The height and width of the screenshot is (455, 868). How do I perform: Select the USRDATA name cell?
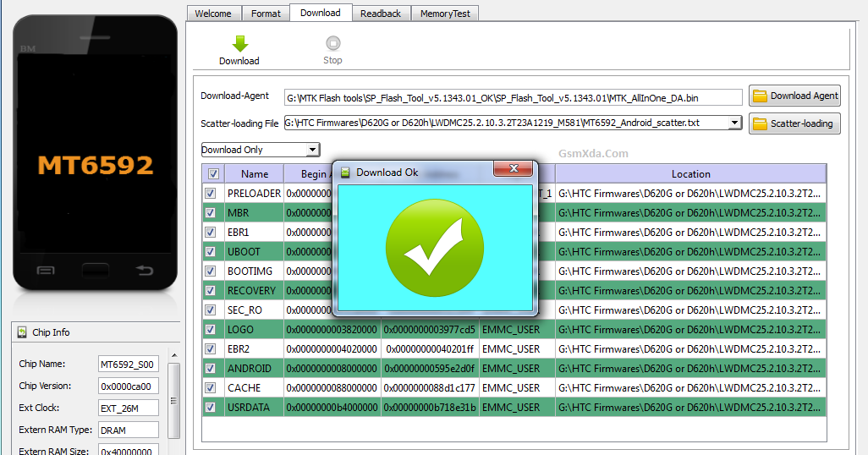(x=254, y=407)
